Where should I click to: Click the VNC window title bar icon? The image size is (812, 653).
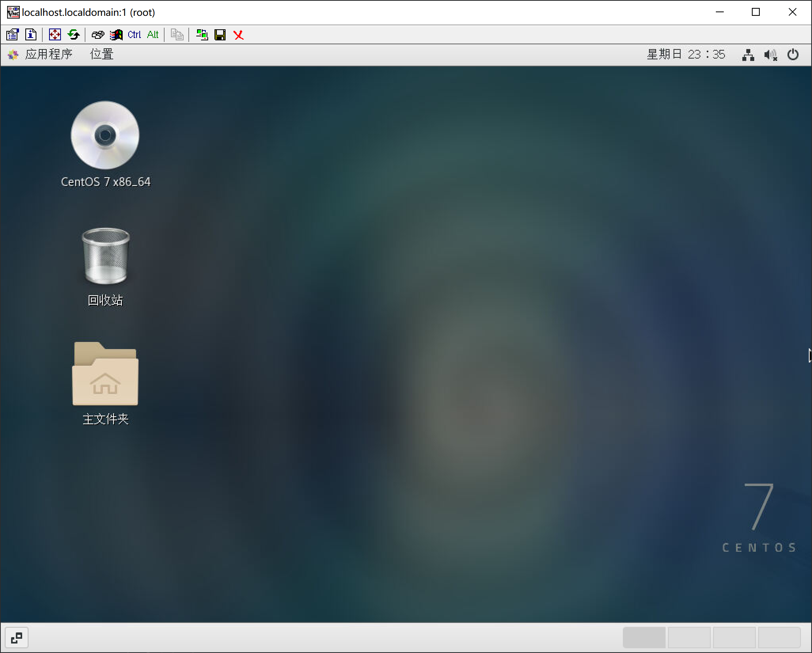(13, 12)
